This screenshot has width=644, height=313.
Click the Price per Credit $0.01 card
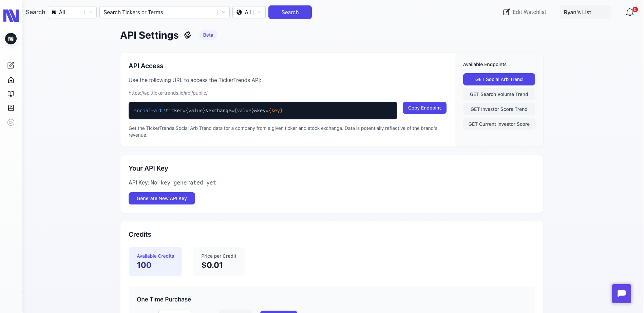coord(219,261)
